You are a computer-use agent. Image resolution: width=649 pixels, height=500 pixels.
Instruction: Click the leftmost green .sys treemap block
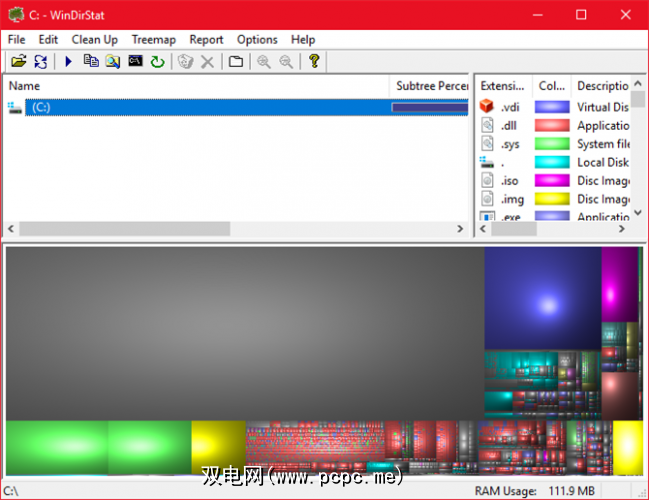click(x=57, y=447)
